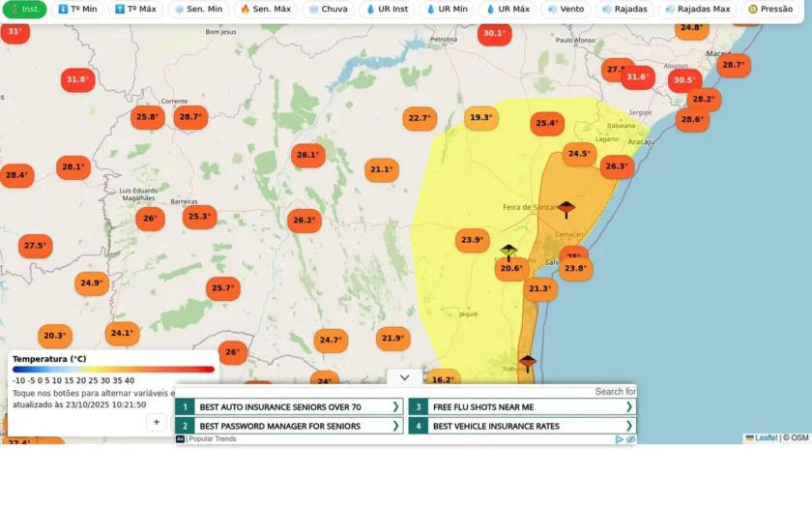Toggle the Vento wind layer

tap(565, 9)
